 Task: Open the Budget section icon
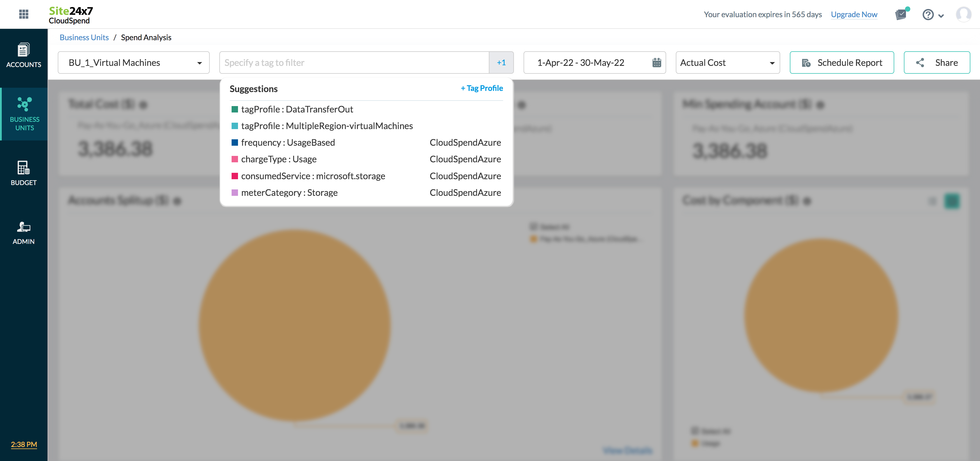point(24,173)
